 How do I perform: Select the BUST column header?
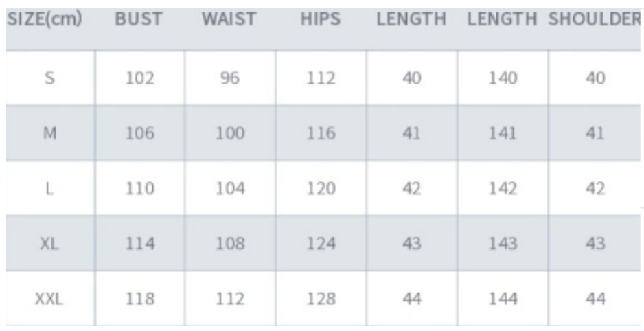pyautogui.click(x=139, y=19)
